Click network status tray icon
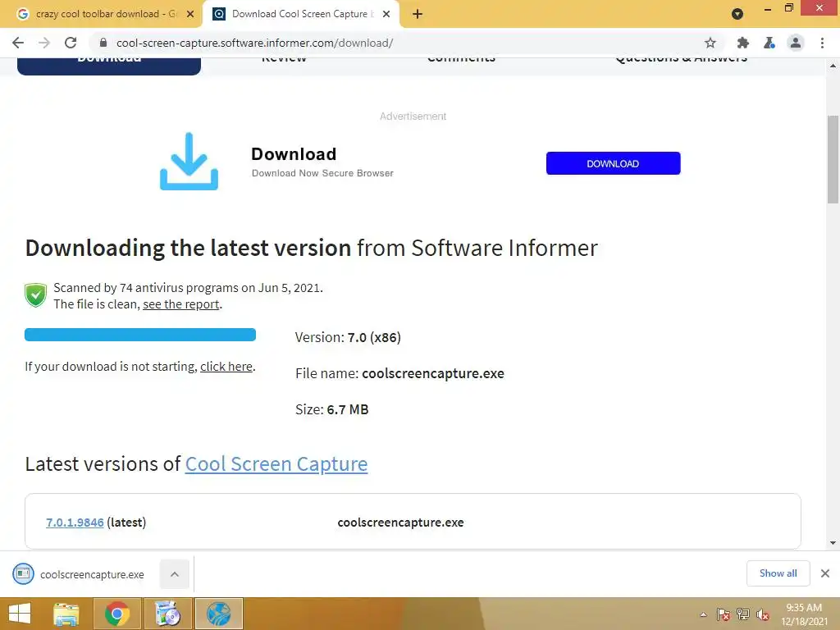The height and width of the screenshot is (630, 840). pos(743,614)
